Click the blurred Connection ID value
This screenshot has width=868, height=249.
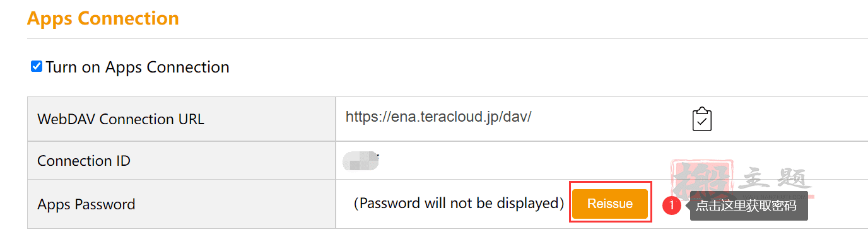(360, 161)
